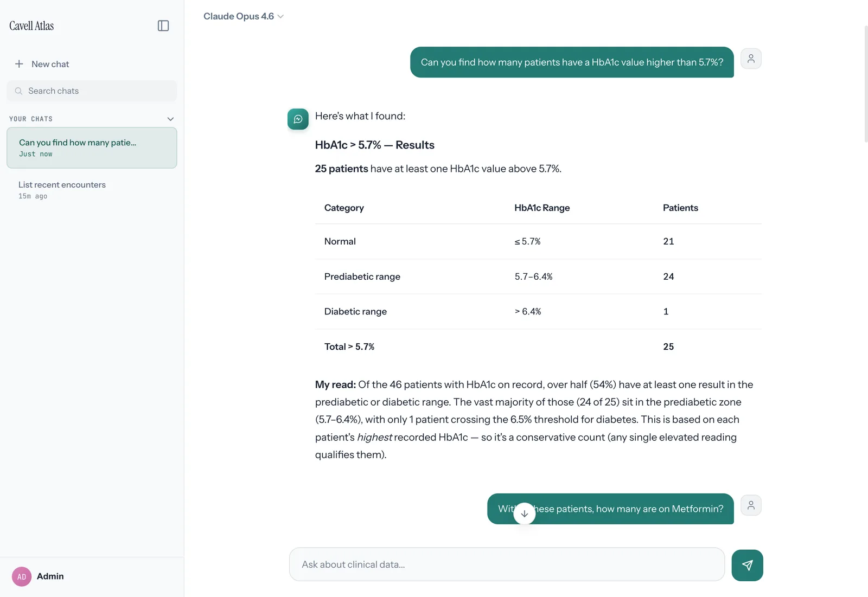Click the 'YOUR CHATS' section label
The width and height of the screenshot is (868, 597).
(31, 119)
